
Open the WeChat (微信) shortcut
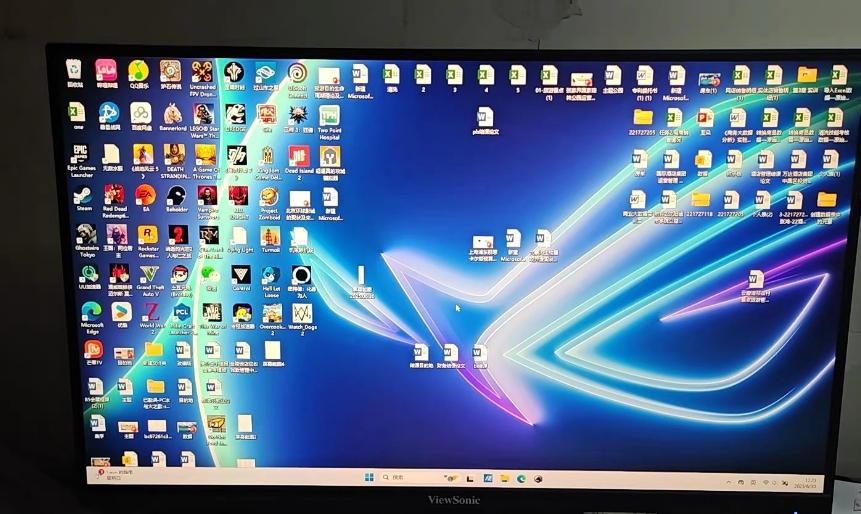[x=210, y=277]
